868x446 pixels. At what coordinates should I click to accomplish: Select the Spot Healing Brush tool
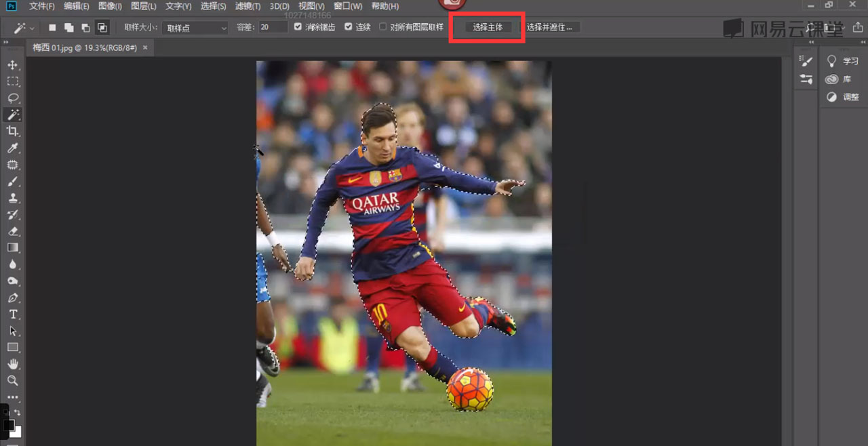point(12,165)
